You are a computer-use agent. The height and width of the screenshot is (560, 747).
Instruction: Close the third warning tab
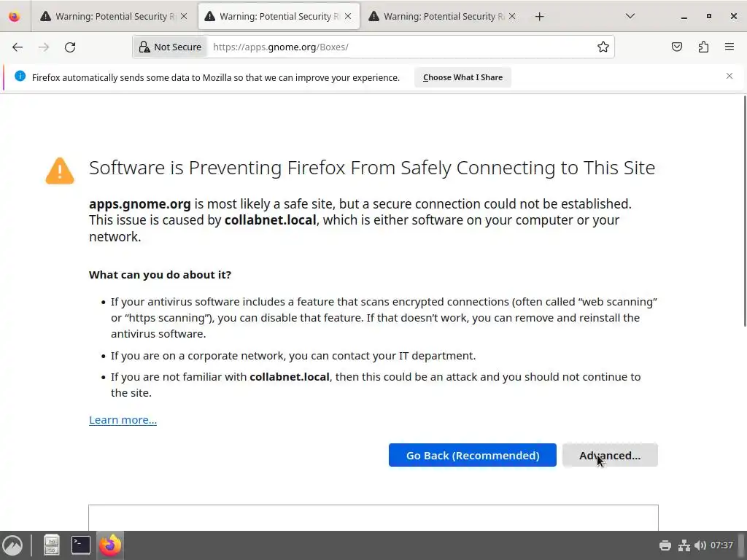click(x=512, y=16)
